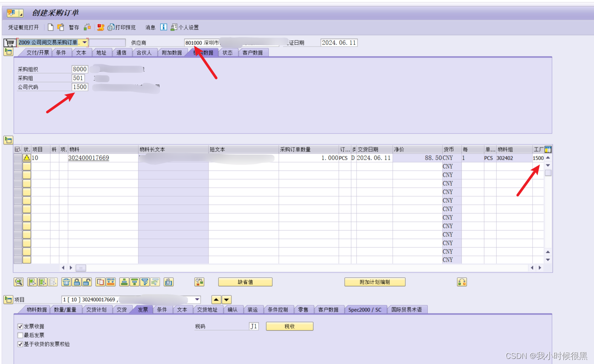Open the 国际贸易术语 tab

click(407, 309)
